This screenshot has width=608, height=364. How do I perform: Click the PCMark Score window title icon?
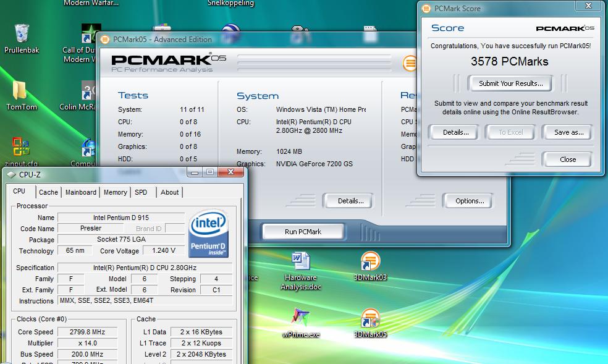(426, 9)
